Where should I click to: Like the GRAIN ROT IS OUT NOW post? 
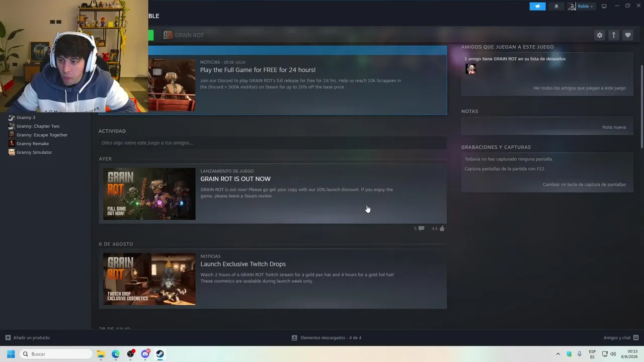[438, 228]
